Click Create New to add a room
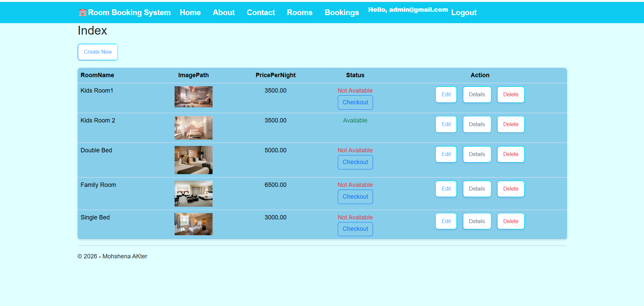This screenshot has height=306, width=644. point(97,52)
